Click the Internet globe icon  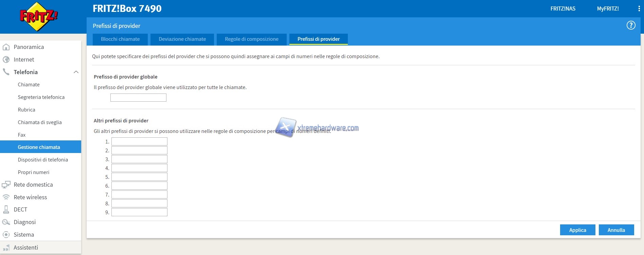pyautogui.click(x=6, y=60)
